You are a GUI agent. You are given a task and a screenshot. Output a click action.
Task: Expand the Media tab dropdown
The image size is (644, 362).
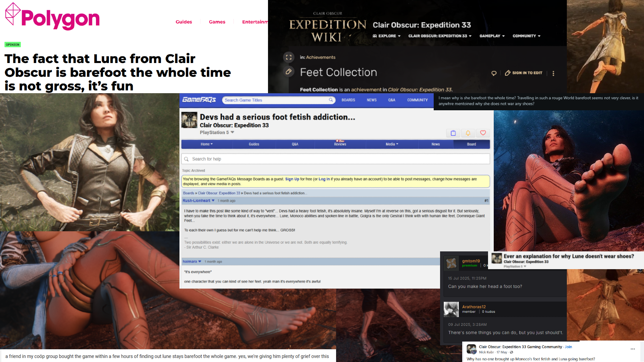tap(392, 144)
